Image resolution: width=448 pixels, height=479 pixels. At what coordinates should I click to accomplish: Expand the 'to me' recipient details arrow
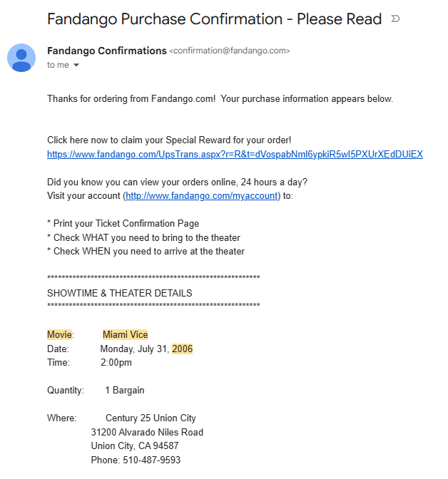pos(76,65)
